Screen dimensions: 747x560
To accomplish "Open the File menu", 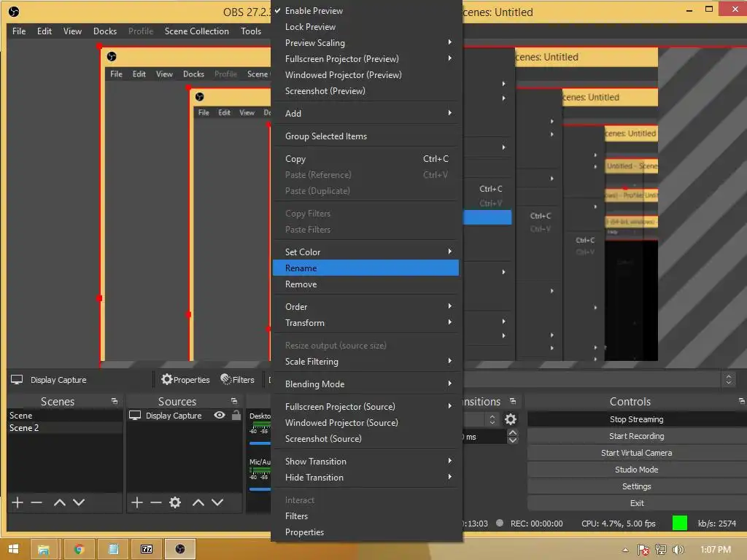I will 19,31.
